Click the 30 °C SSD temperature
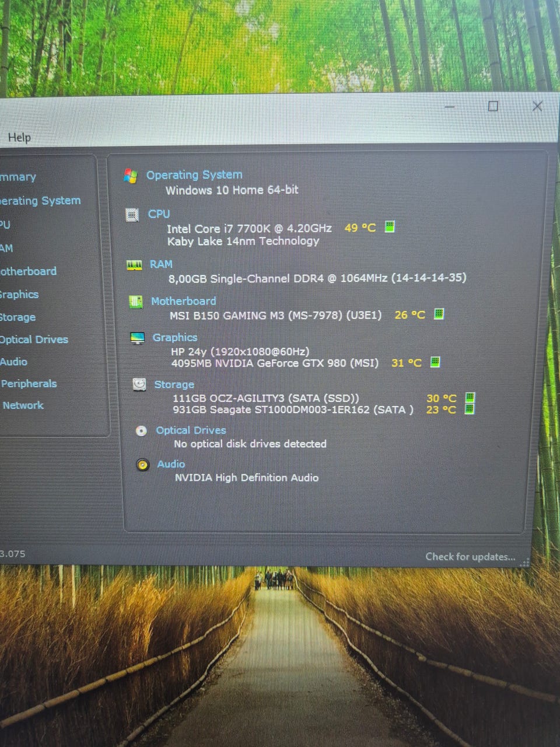Viewport: 560px width, 747px height. click(x=441, y=399)
